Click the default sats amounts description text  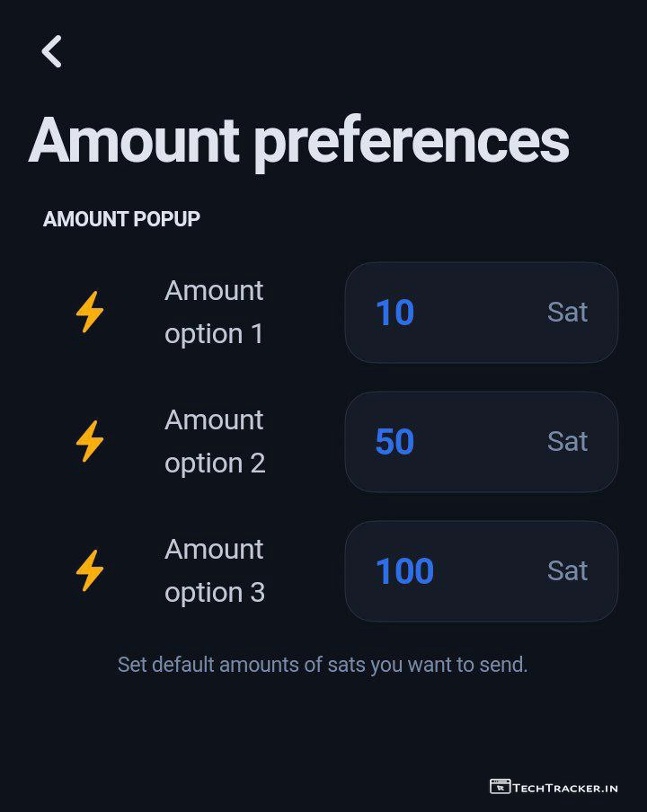[x=323, y=666]
